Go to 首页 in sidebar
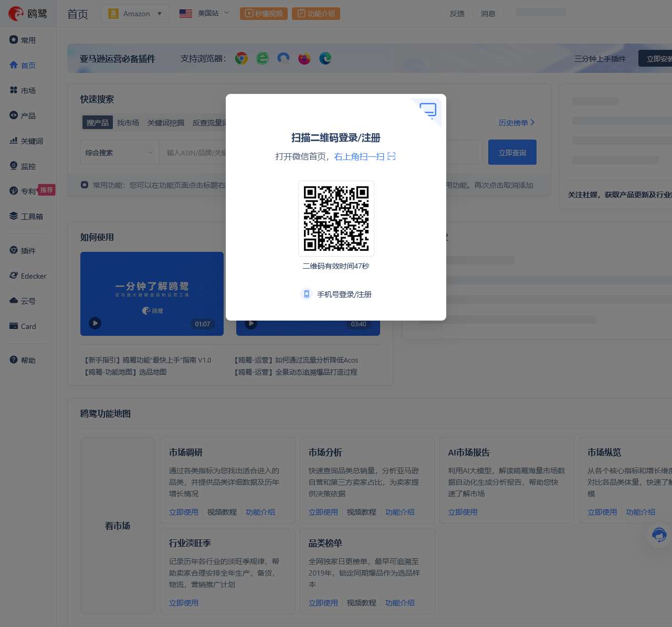This screenshot has height=627, width=672. (23, 65)
